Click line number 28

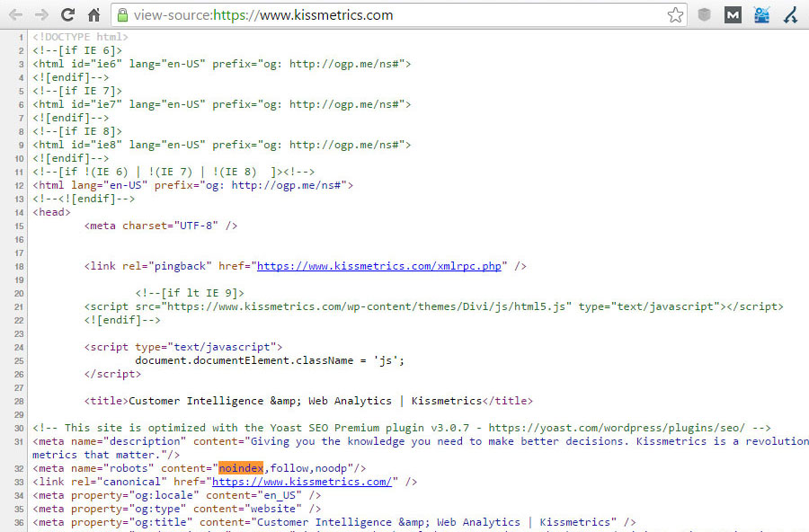pos(19,402)
